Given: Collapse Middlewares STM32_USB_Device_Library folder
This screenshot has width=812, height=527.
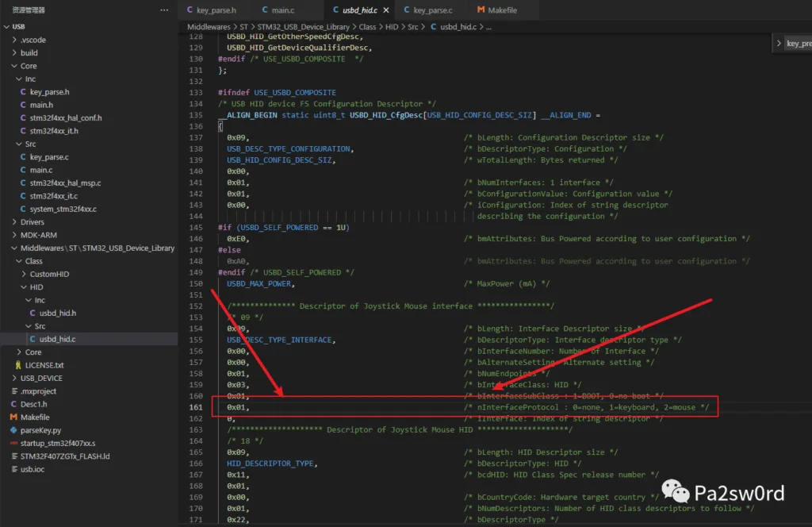Looking at the screenshot, I should click(14, 248).
